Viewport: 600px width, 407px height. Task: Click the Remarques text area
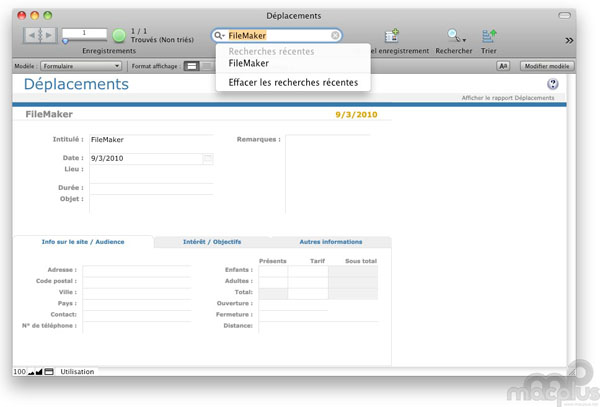click(328, 174)
